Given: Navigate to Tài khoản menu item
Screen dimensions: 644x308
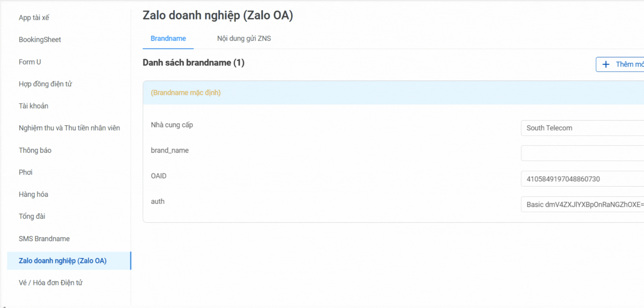Looking at the screenshot, I should point(34,106).
